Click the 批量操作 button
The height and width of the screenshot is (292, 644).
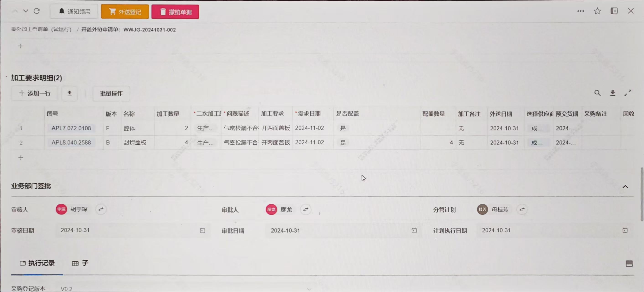pos(111,94)
